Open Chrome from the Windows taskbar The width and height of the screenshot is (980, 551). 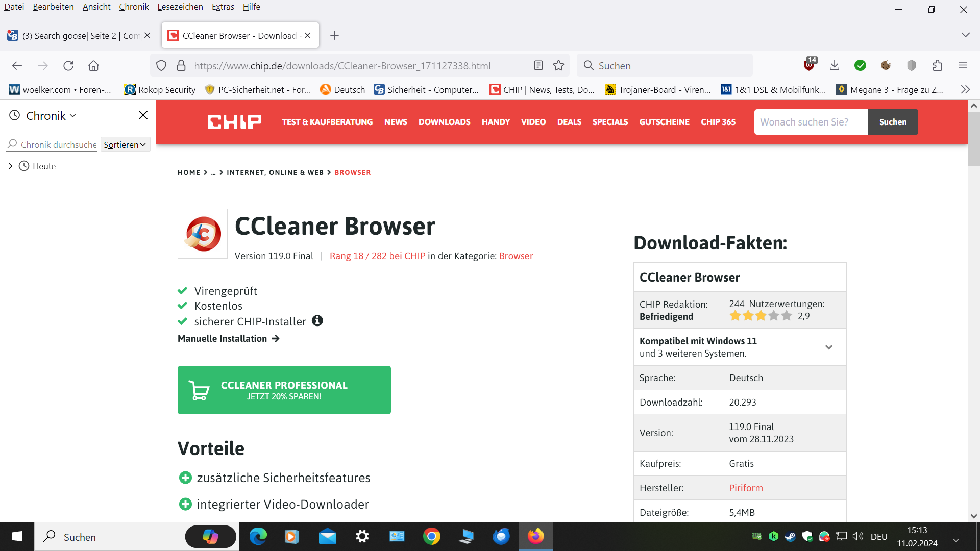[x=431, y=537]
